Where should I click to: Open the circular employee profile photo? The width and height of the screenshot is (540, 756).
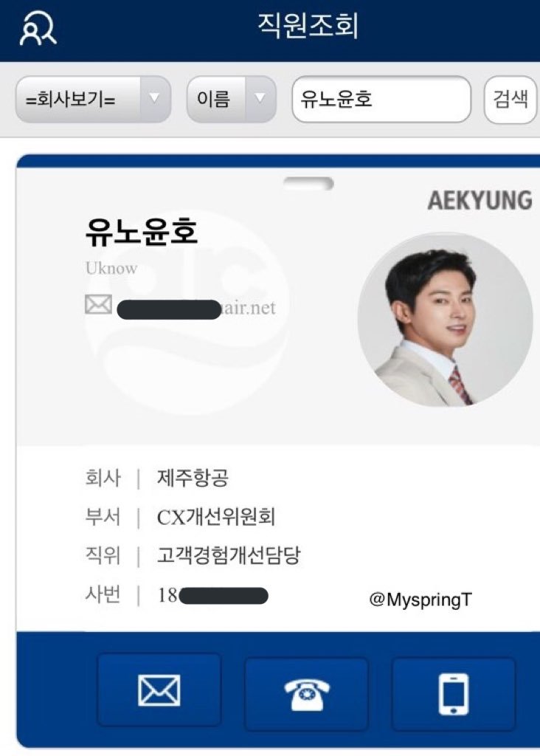point(445,320)
